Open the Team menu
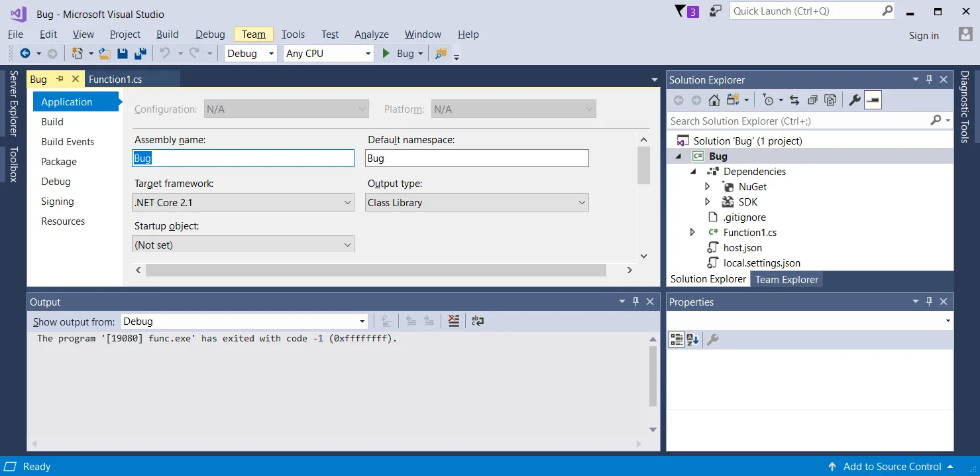 point(254,34)
